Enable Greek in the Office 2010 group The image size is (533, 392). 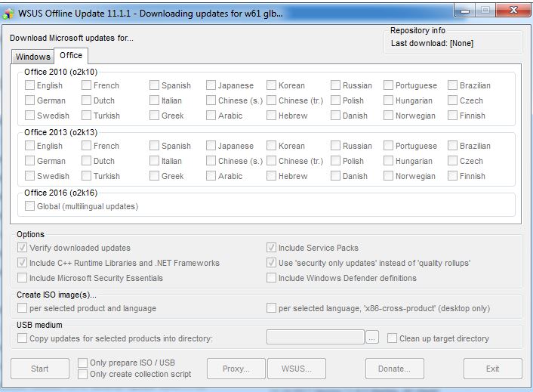tap(154, 116)
